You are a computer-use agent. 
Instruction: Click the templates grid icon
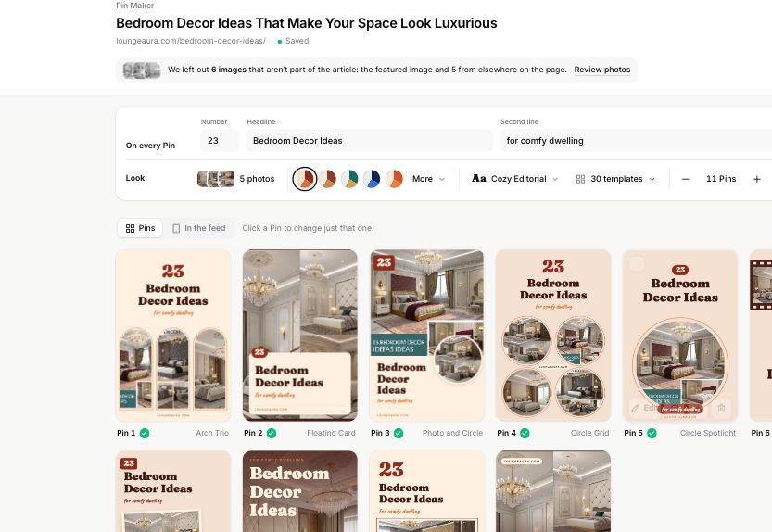point(580,179)
